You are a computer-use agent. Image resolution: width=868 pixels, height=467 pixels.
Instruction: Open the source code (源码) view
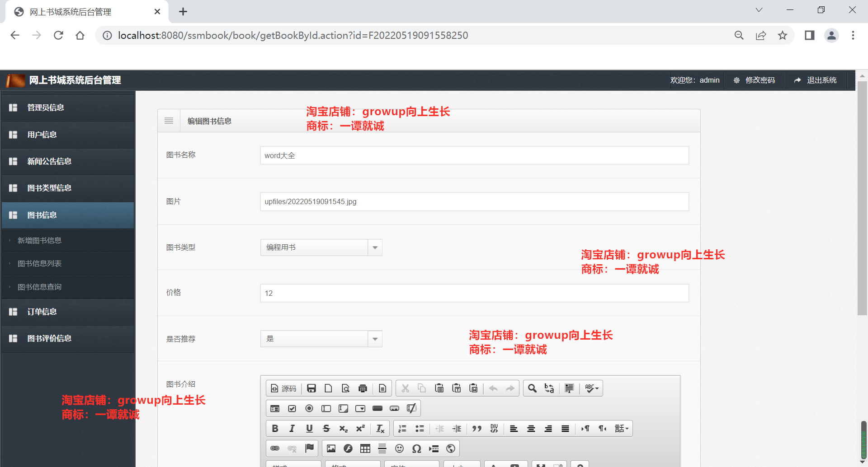283,388
